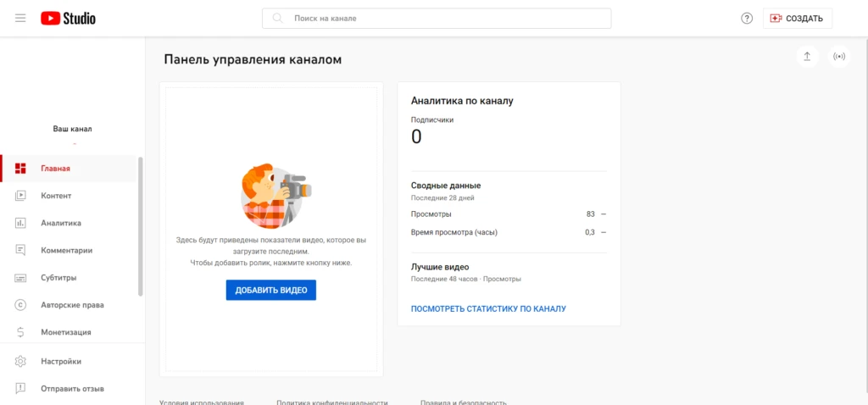Click the upload video arrow icon
The image size is (868, 405).
click(807, 57)
